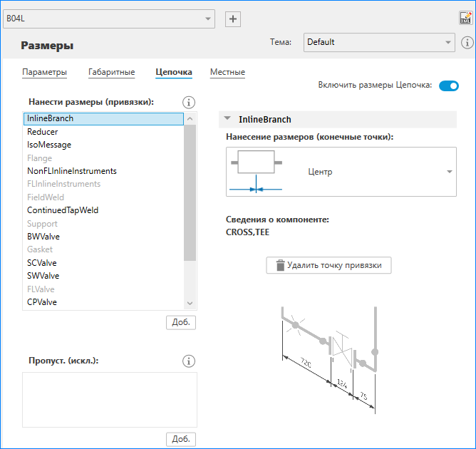Viewport: 476px width, 449px height.
Task: Toggle the Включить размеры Цепочка switch
Action: pyautogui.click(x=448, y=86)
